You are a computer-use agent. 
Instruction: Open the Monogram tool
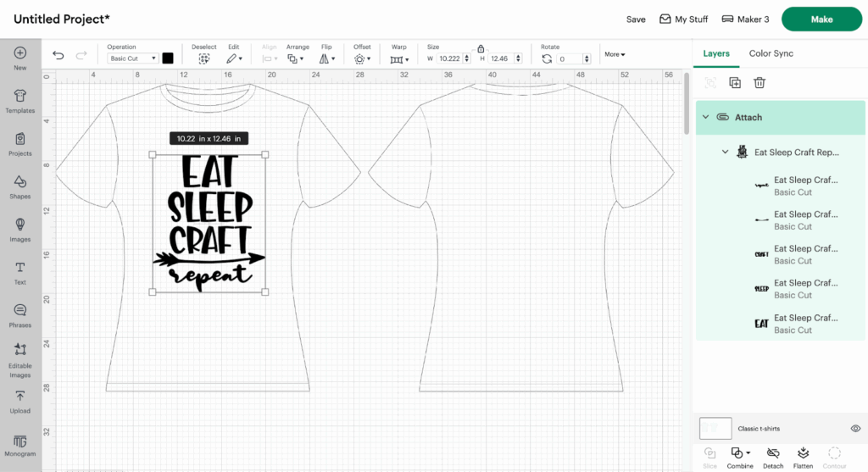(19, 444)
